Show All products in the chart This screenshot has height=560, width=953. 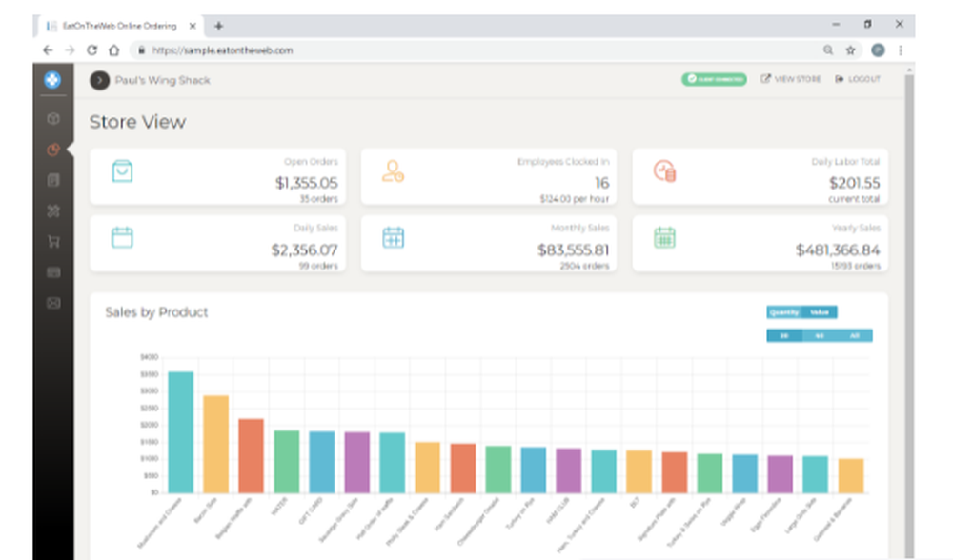[855, 336]
